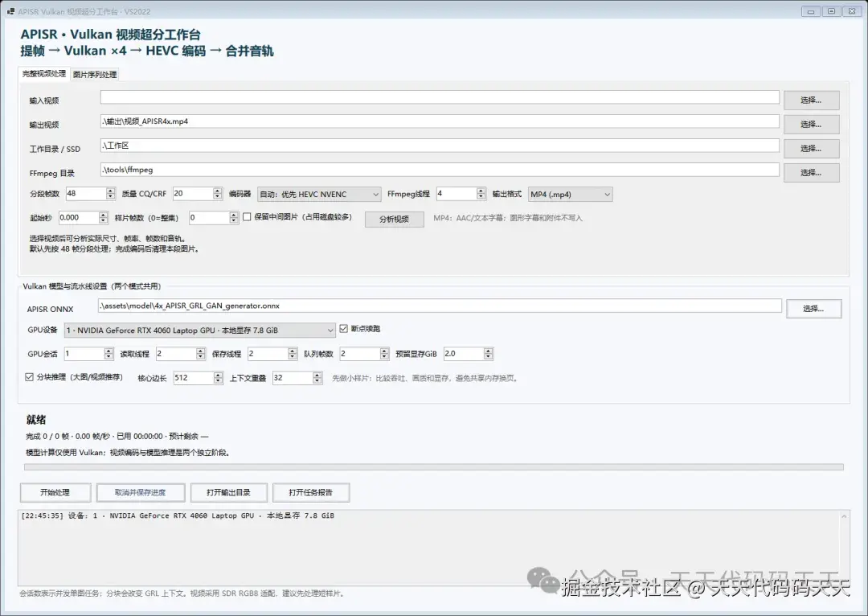This screenshot has height=616, width=868.
Task: Click the GPU会话 spinner arrows
Action: coord(109,353)
